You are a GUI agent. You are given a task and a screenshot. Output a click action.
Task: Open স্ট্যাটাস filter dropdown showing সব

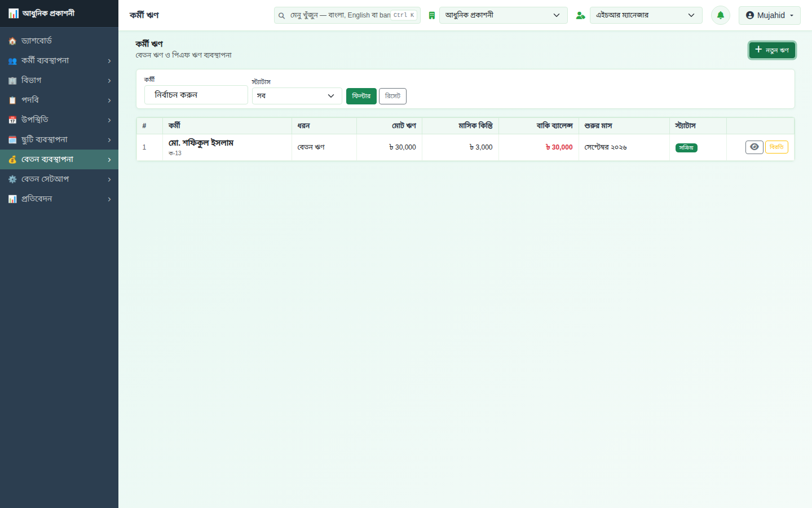[x=297, y=96]
